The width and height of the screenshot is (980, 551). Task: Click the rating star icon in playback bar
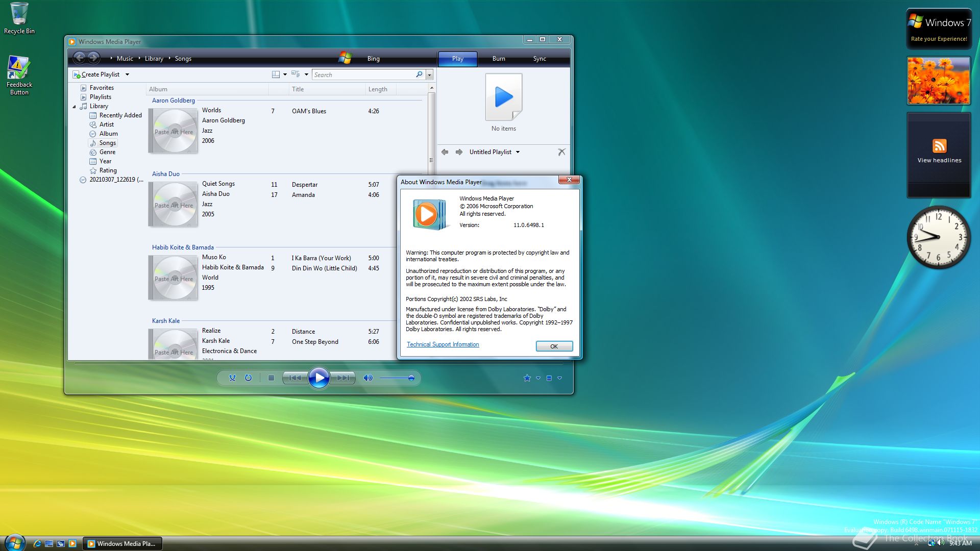tap(527, 378)
